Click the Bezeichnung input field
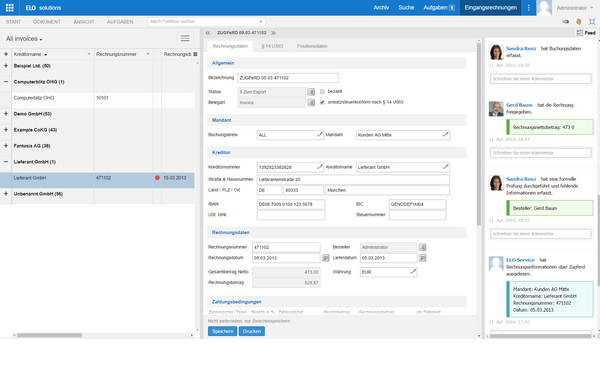The height and width of the screenshot is (375, 600). tap(288, 78)
